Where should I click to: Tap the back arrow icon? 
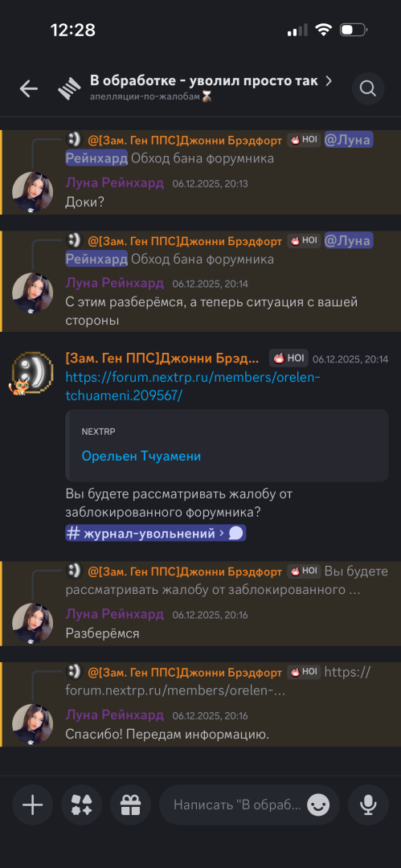click(29, 88)
